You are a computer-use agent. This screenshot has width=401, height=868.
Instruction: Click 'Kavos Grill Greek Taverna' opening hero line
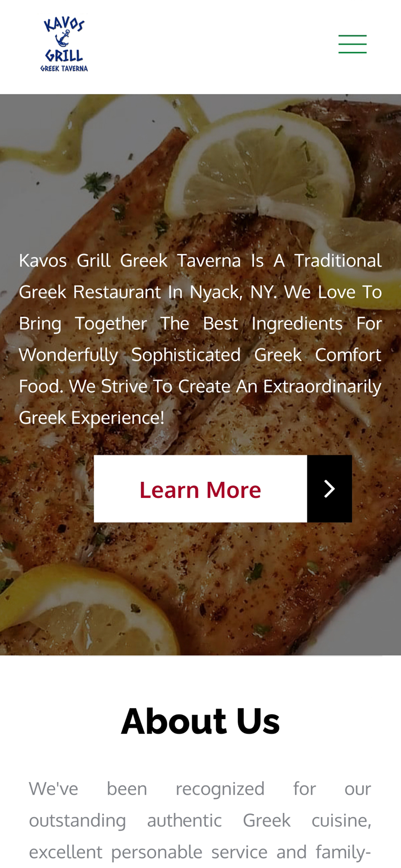(x=130, y=260)
